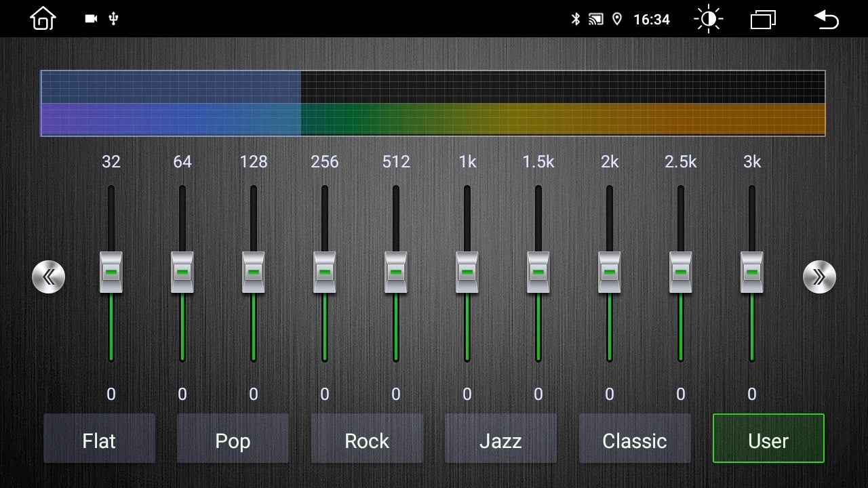The width and height of the screenshot is (868, 488).
Task: Tap the brightness sun icon
Action: coord(709,20)
